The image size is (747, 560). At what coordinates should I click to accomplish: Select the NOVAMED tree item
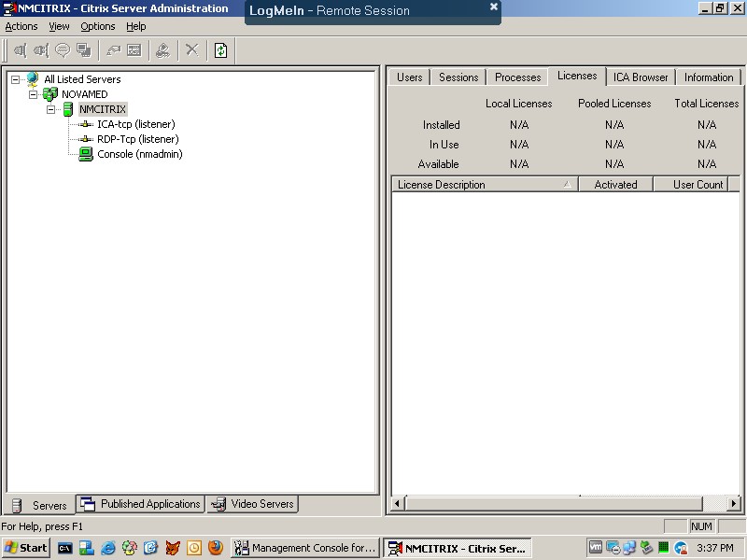click(x=85, y=94)
